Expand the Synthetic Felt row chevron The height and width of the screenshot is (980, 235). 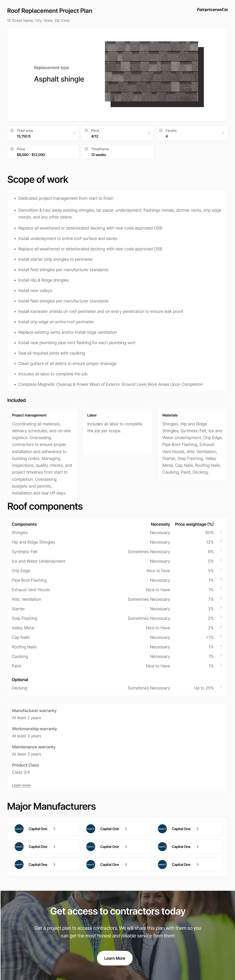coord(221,551)
